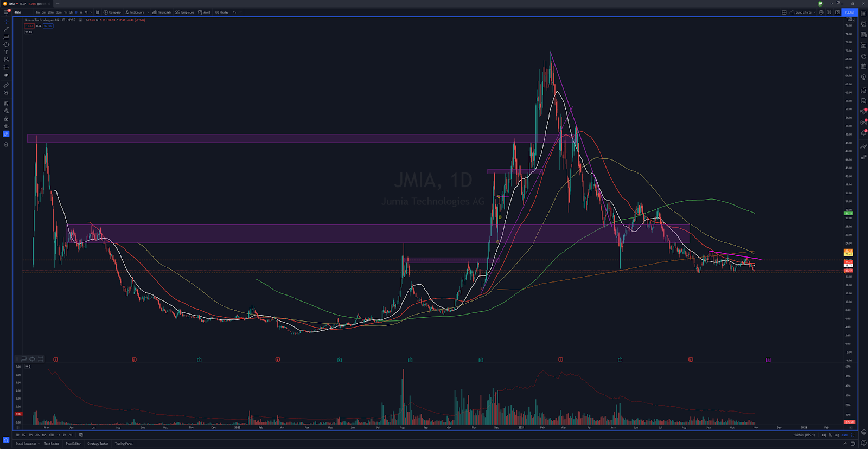Expand the timeframe interval dropdown

(91, 12)
